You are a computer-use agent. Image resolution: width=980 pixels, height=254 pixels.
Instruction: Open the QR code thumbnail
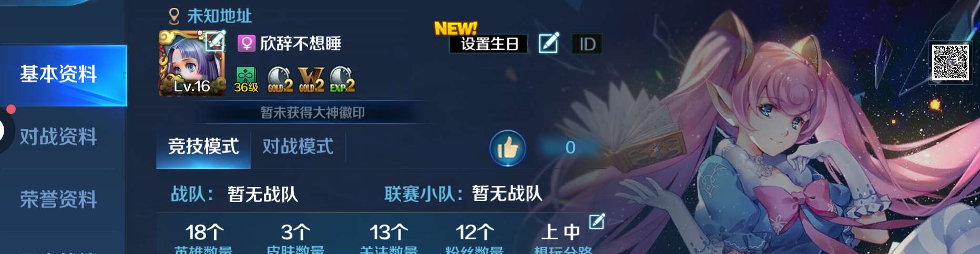[950, 62]
